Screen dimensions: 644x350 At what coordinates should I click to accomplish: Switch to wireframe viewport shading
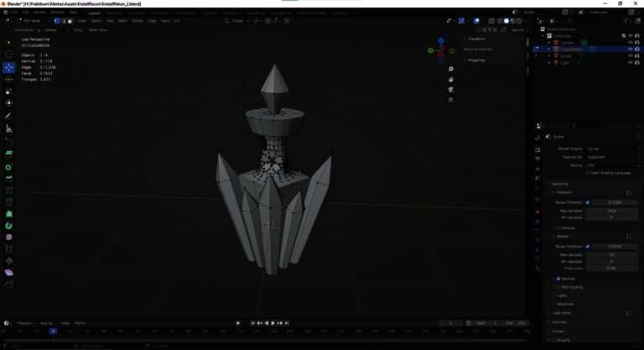click(x=500, y=21)
